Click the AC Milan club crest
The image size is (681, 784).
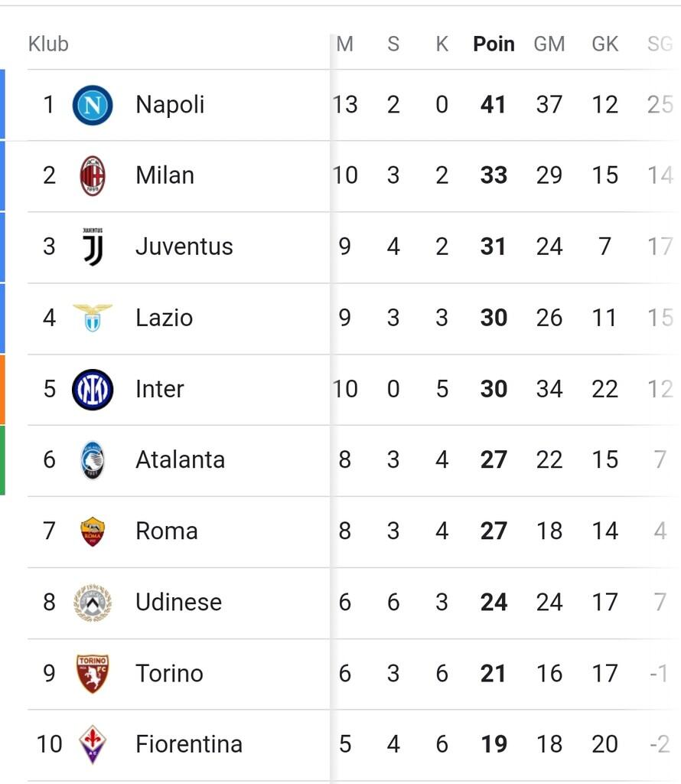[93, 176]
